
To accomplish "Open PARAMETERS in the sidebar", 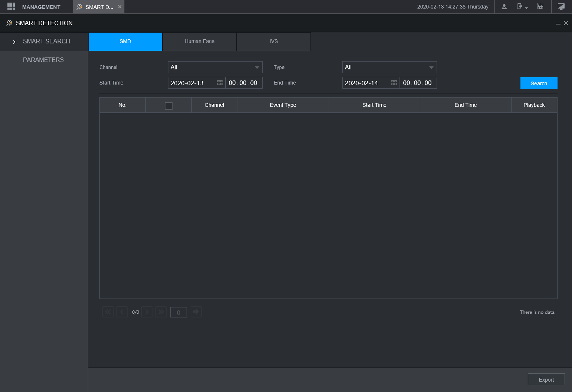I will [x=43, y=60].
